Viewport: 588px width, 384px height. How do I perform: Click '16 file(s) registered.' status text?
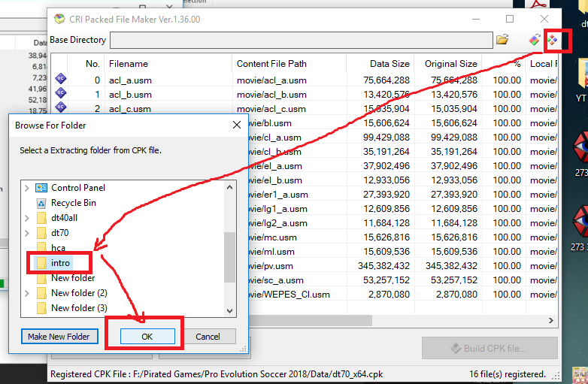point(508,374)
